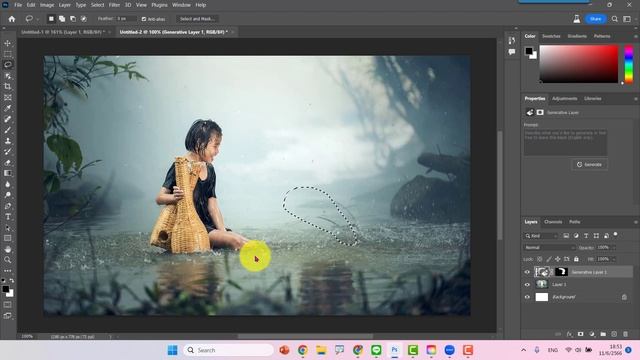Click the Generate button

click(589, 164)
